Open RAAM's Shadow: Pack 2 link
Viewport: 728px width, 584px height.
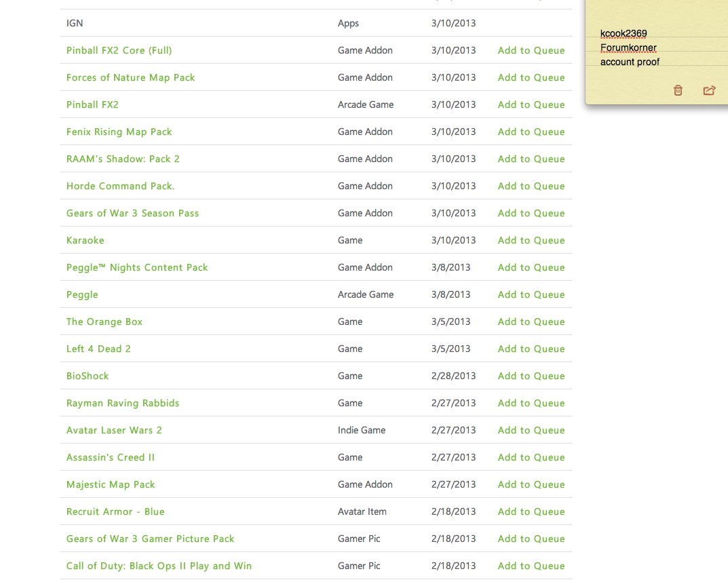point(123,159)
